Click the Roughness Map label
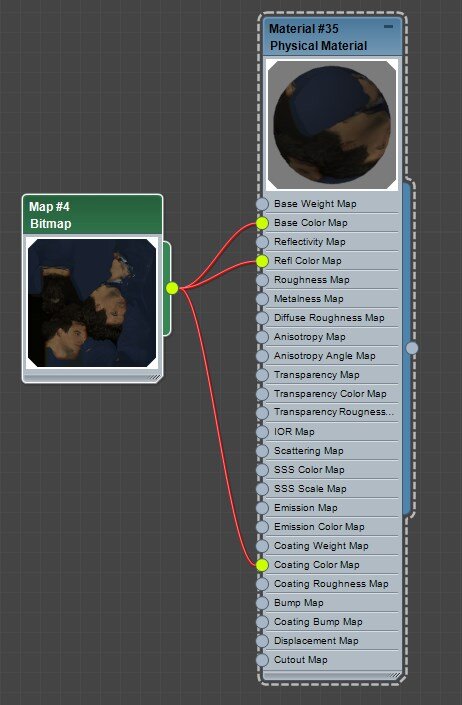Image resolution: width=462 pixels, height=705 pixels. [312, 280]
